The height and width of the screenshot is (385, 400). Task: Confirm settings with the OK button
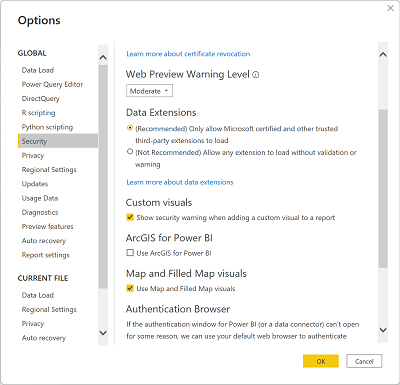(x=321, y=361)
